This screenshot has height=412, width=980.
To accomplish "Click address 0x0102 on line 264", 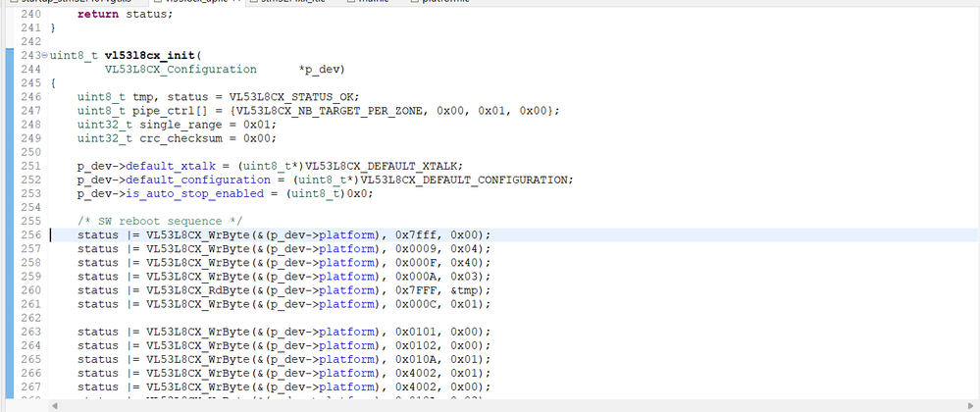I will (x=416, y=345).
